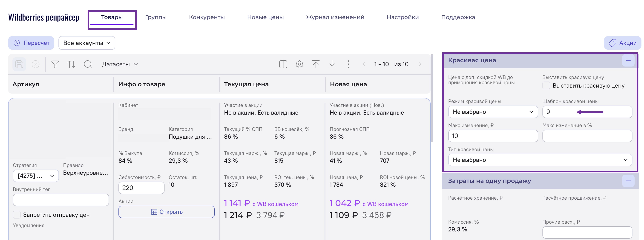Open the 'Журнал изменений' tab
Viewport: 644px width, 240px height.
[x=335, y=17]
